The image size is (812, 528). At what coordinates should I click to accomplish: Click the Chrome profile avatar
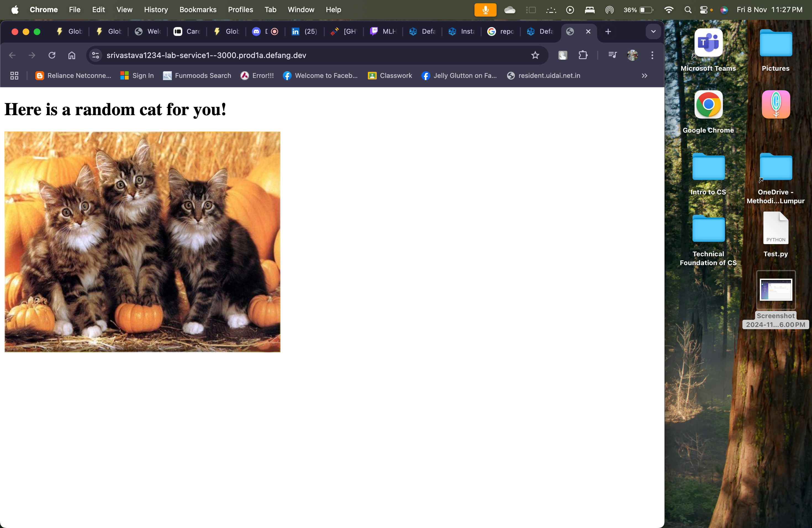point(632,55)
